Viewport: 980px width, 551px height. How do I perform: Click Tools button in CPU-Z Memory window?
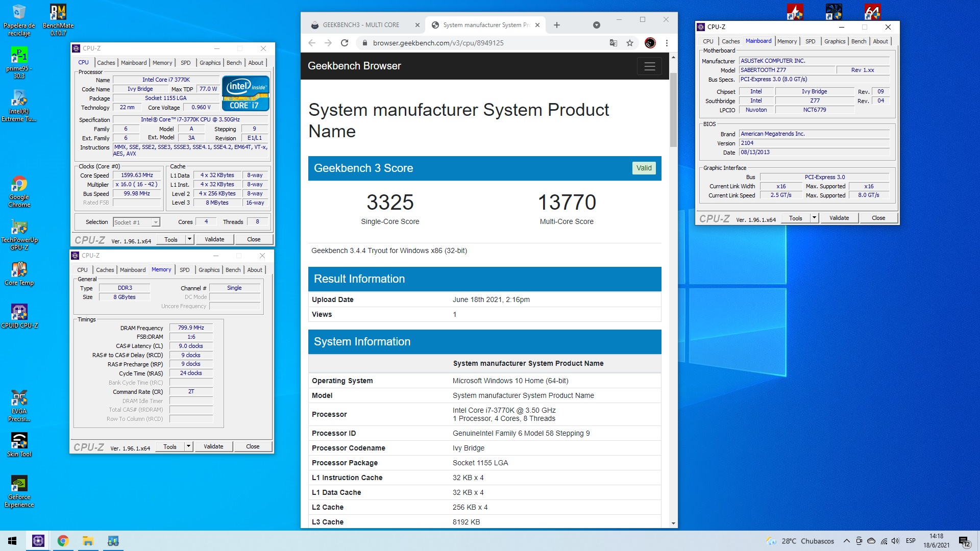click(x=170, y=446)
